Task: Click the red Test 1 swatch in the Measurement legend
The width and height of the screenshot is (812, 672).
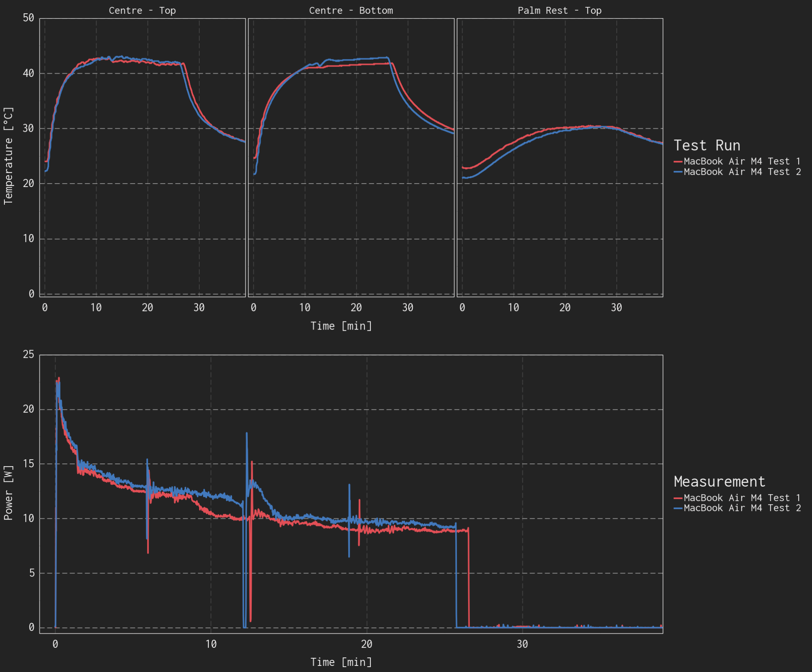Action: pyautogui.click(x=678, y=498)
